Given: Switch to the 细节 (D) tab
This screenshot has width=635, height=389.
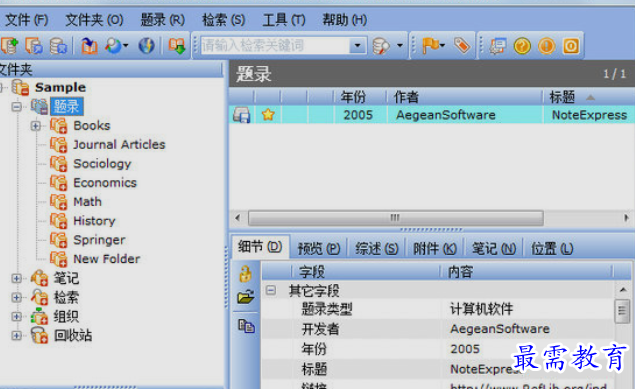Looking at the screenshot, I should point(260,247).
